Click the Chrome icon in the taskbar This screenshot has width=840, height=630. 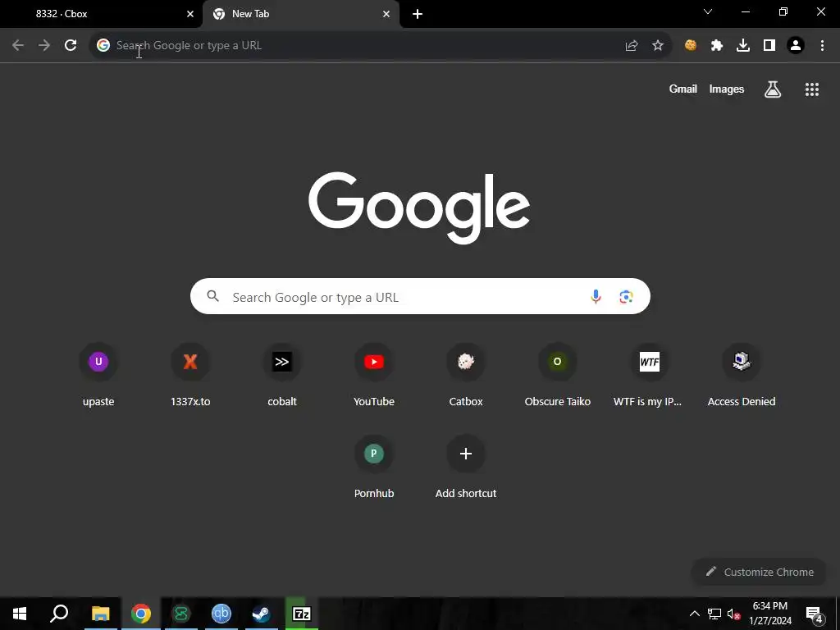[x=141, y=614]
